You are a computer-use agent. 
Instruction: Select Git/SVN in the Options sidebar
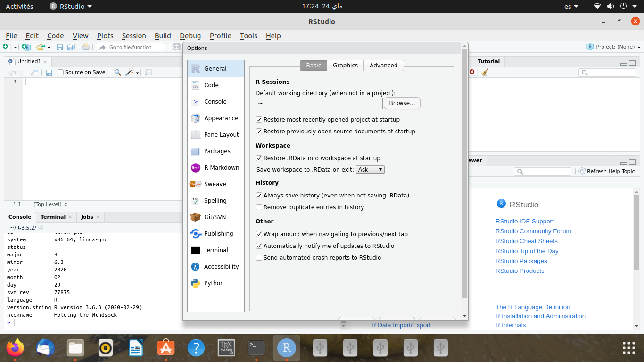216,217
